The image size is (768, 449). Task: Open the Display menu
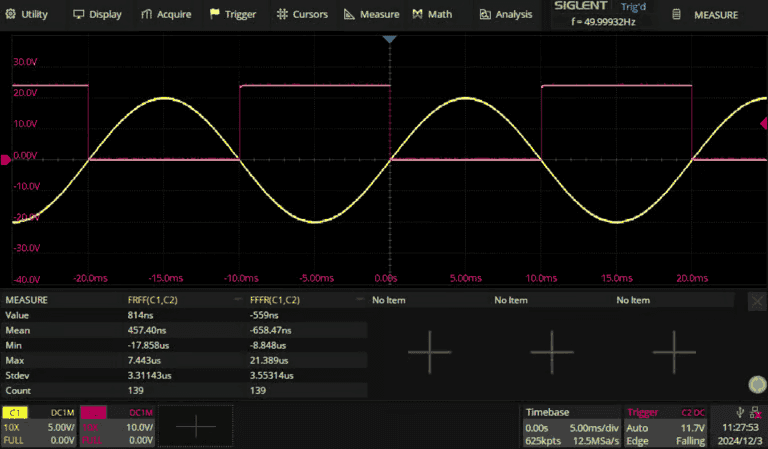coord(97,14)
